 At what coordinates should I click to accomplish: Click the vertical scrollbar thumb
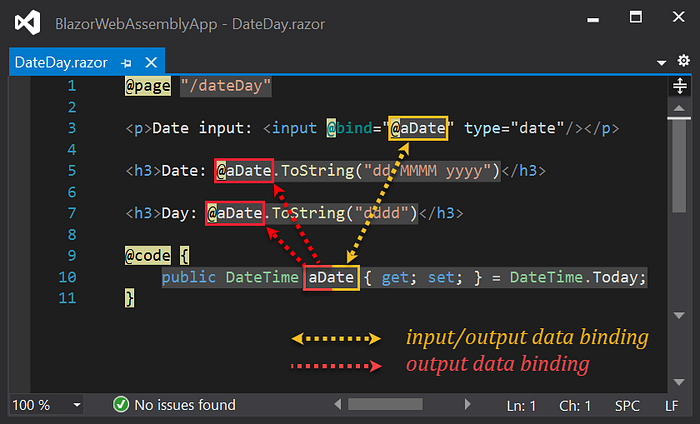[679, 165]
